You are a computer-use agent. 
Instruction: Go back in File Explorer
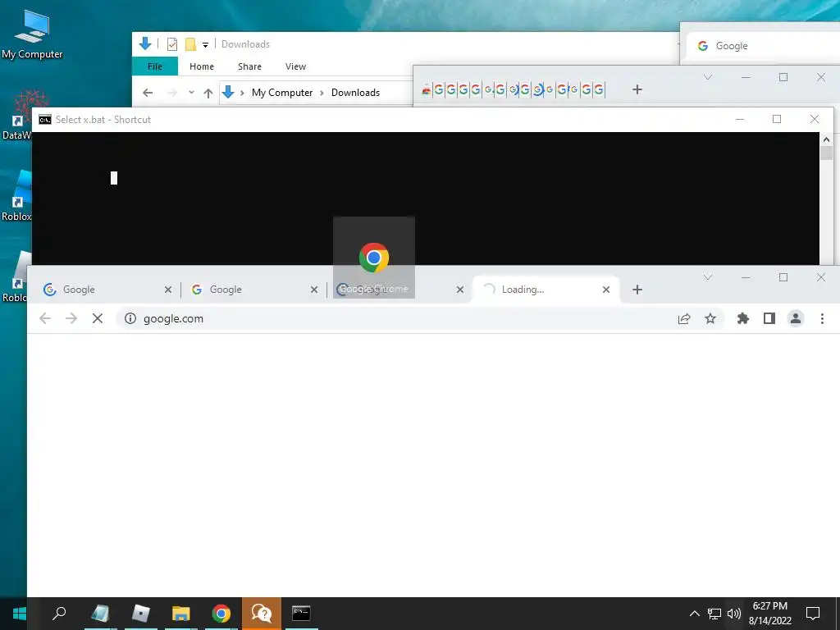(x=148, y=93)
